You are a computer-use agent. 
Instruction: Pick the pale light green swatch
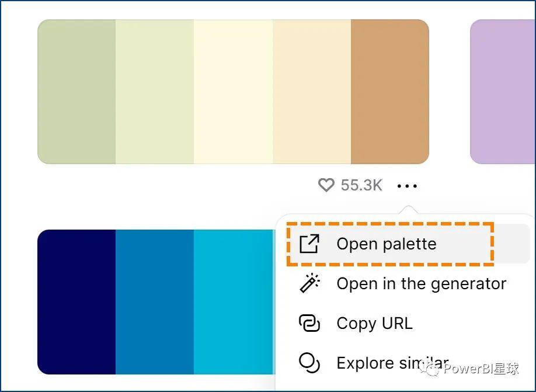pyautogui.click(x=155, y=92)
